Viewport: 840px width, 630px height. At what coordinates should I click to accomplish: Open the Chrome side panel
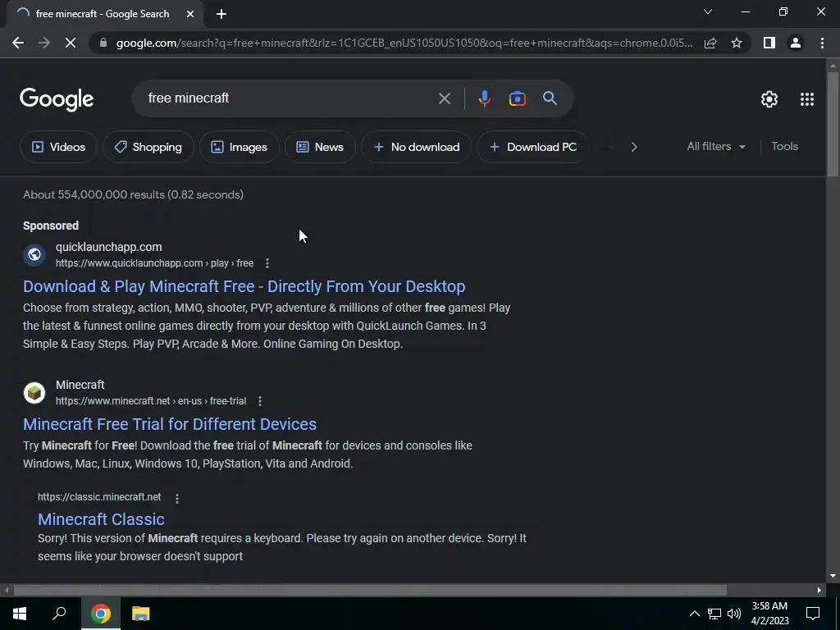769,43
